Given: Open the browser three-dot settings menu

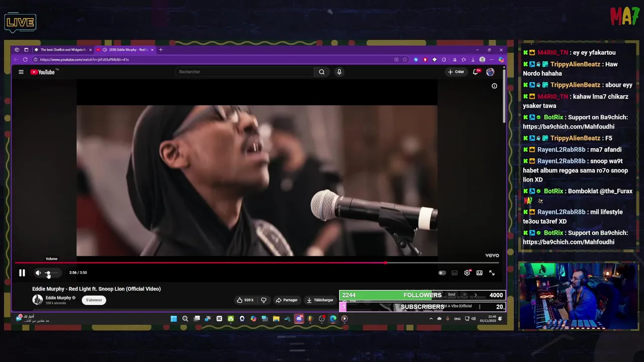Looking at the screenshot, I should coord(492,59).
